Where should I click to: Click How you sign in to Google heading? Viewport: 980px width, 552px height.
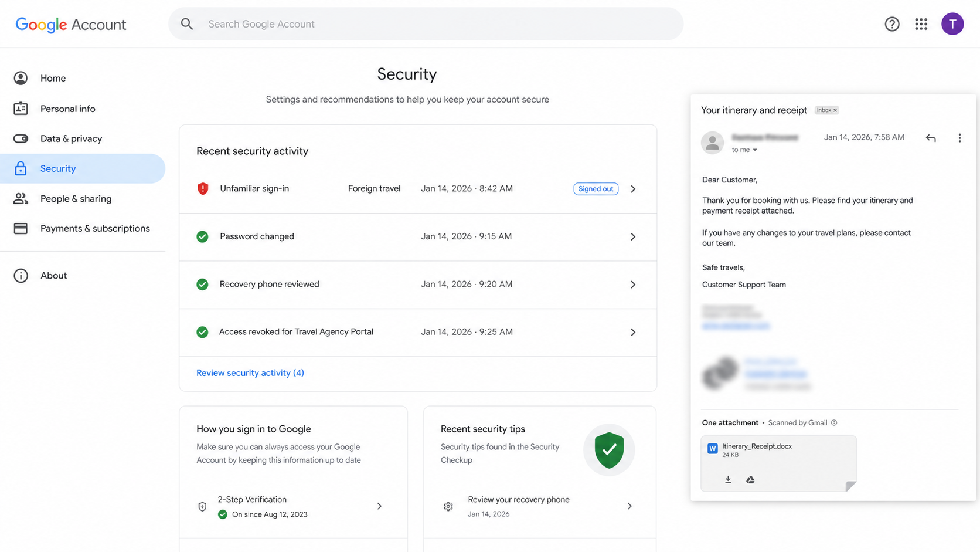254,429
